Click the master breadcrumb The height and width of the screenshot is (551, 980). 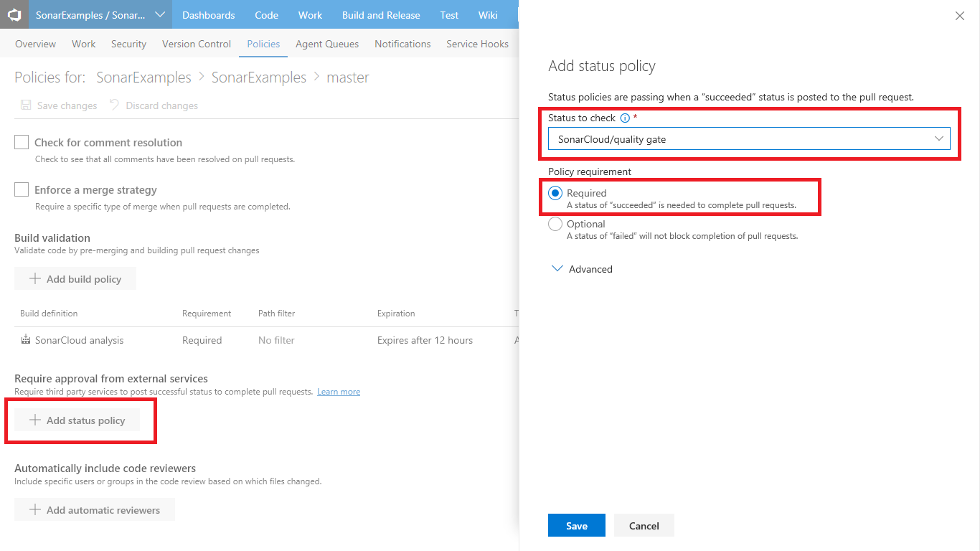tap(348, 77)
